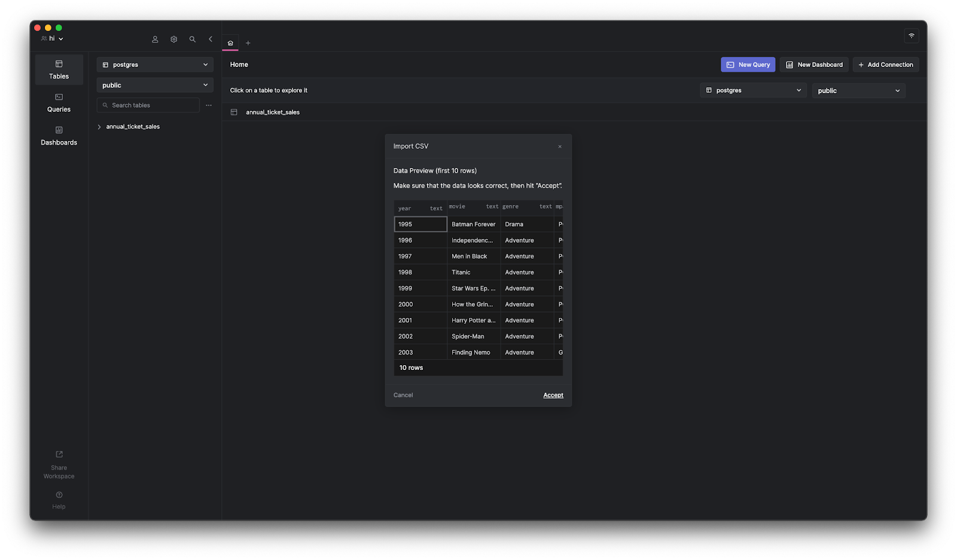Select the 1996 year cell

[420, 240]
